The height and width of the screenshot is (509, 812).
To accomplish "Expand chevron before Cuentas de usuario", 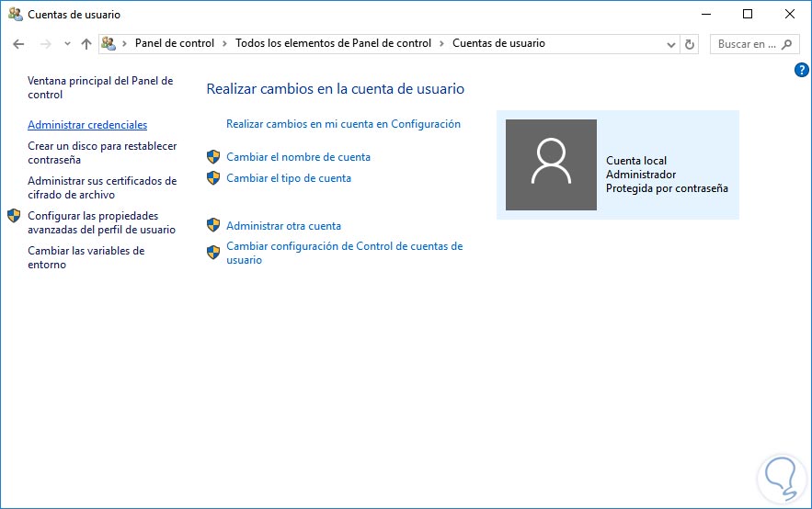I will click(x=441, y=43).
